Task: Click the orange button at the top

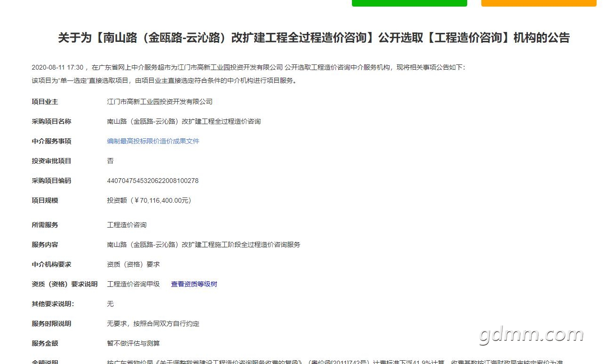Action: tap(538, 3)
